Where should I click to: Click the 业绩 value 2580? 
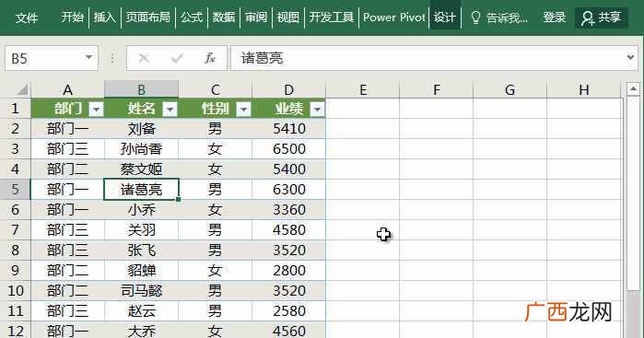[x=288, y=311]
